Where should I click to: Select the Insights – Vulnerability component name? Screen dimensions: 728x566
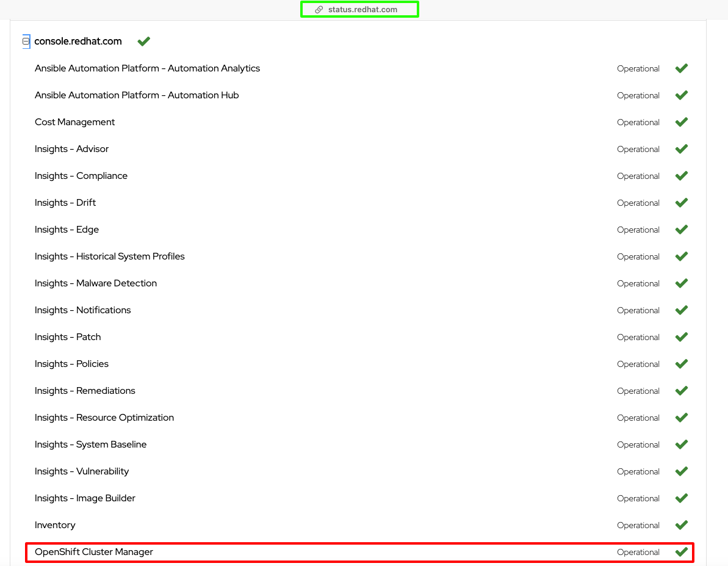[x=82, y=471]
